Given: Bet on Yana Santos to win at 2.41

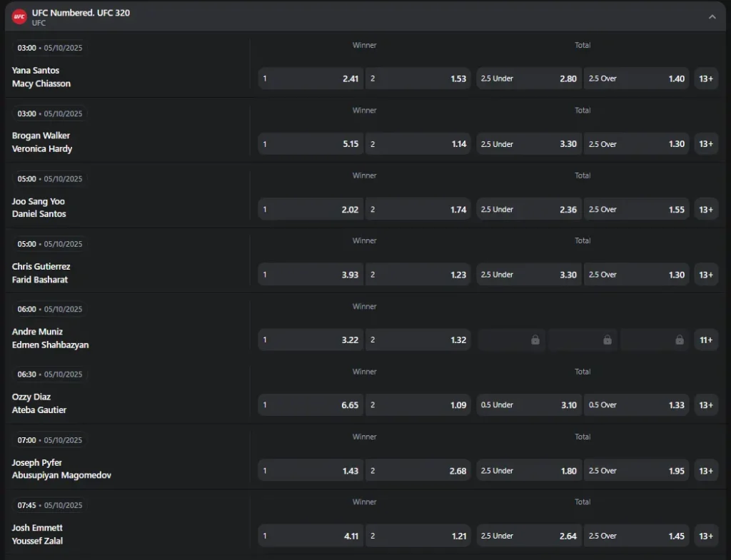Looking at the screenshot, I should click(x=311, y=78).
